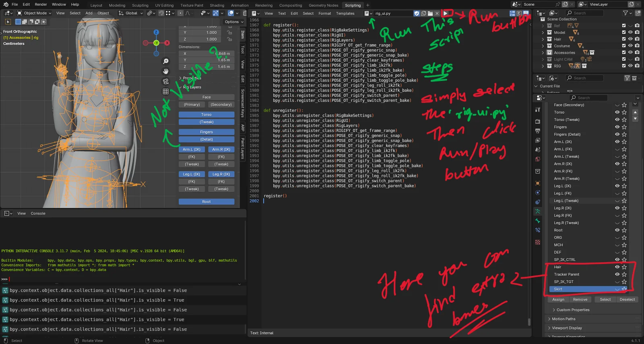Expand the Motion Paths panel

pos(563,319)
